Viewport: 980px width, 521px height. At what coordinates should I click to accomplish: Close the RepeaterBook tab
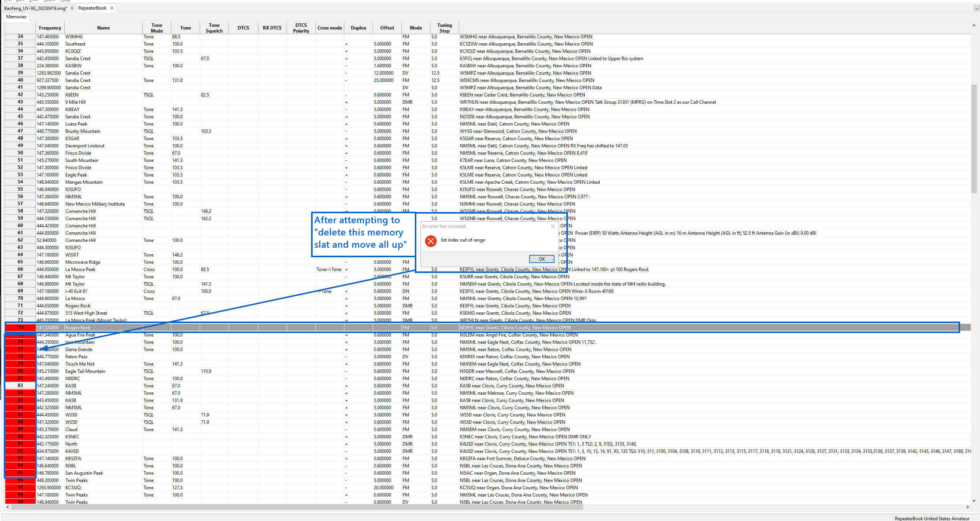pyautogui.click(x=112, y=8)
